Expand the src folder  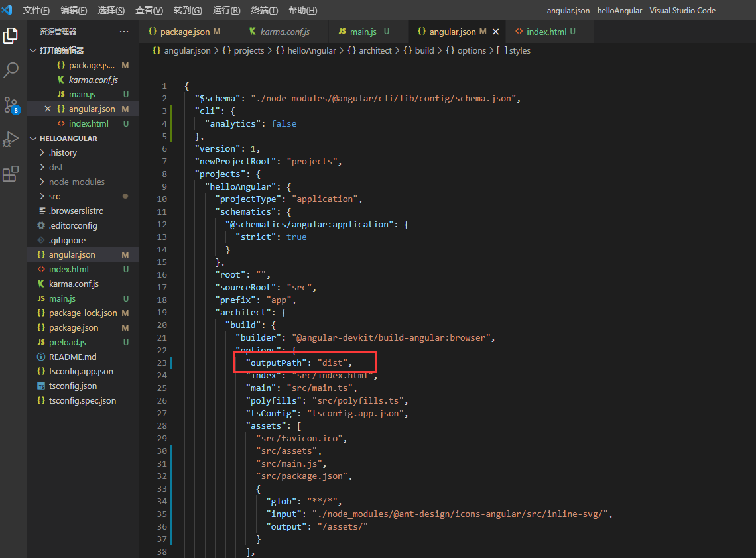[83, 197]
